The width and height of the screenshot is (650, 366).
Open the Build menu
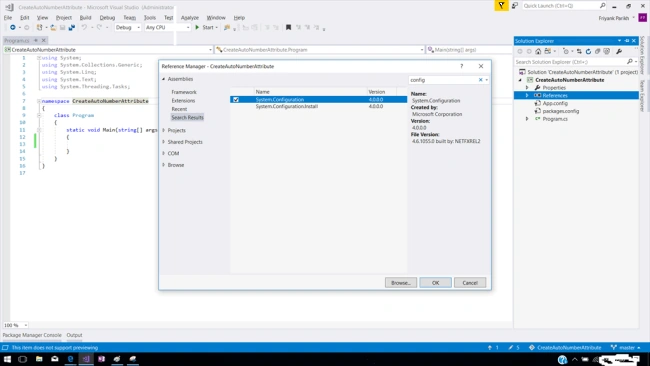(x=85, y=18)
